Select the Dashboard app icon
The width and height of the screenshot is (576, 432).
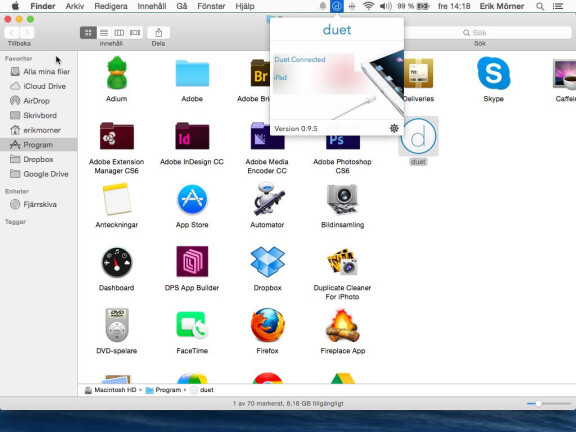(x=116, y=262)
